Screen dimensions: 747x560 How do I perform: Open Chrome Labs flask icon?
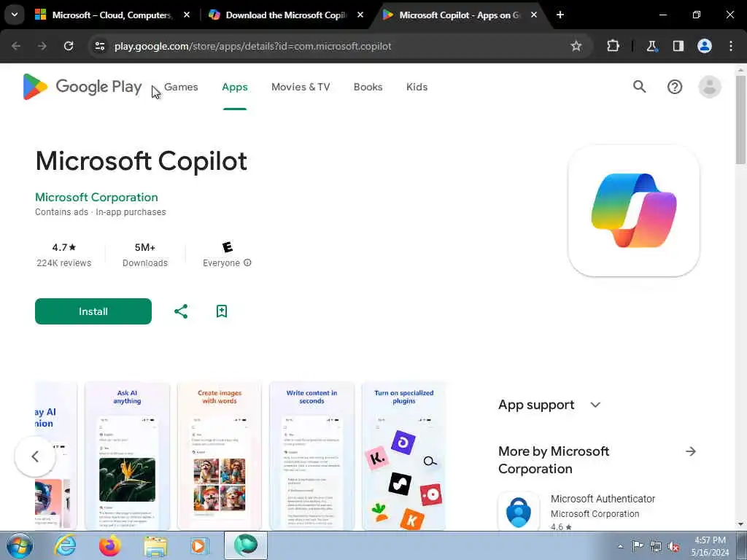pyautogui.click(x=651, y=46)
